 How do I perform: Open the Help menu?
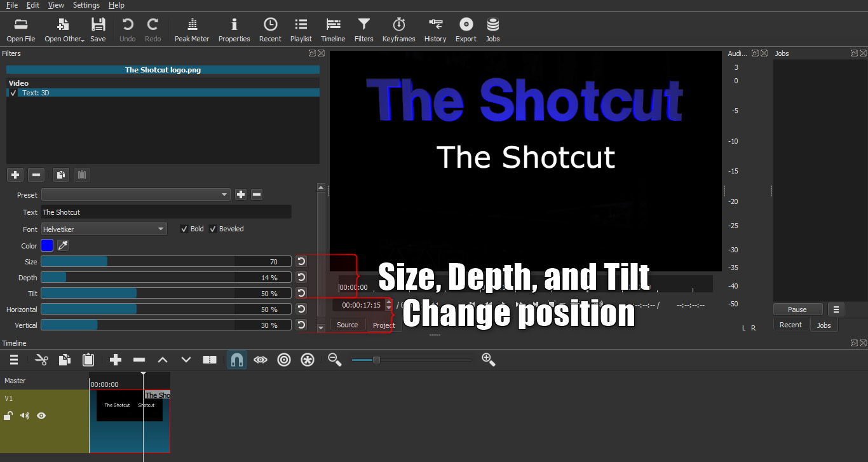(x=116, y=5)
